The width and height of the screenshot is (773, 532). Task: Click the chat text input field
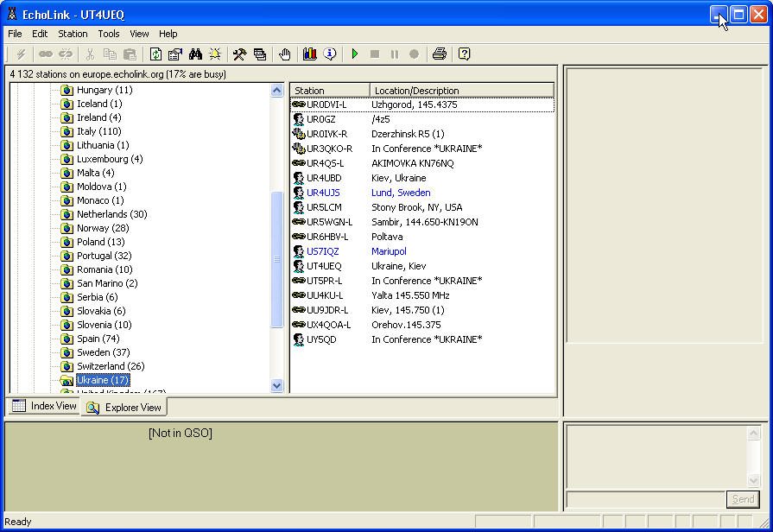point(646,499)
